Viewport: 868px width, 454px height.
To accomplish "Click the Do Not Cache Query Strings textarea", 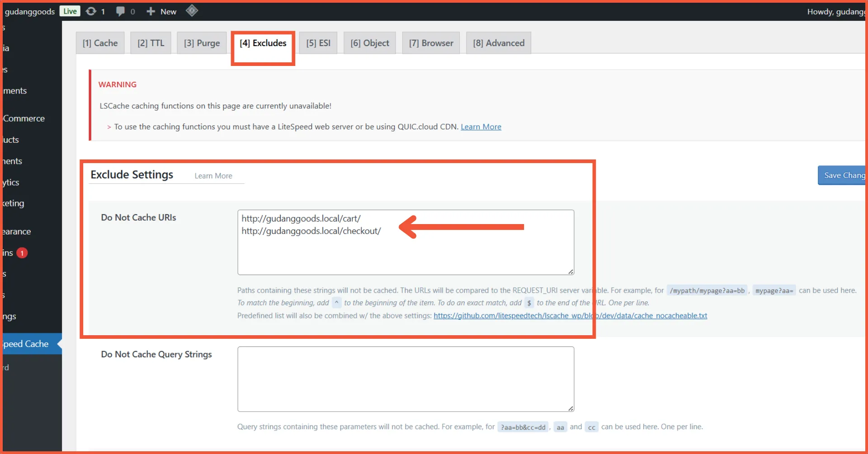I will coord(406,379).
